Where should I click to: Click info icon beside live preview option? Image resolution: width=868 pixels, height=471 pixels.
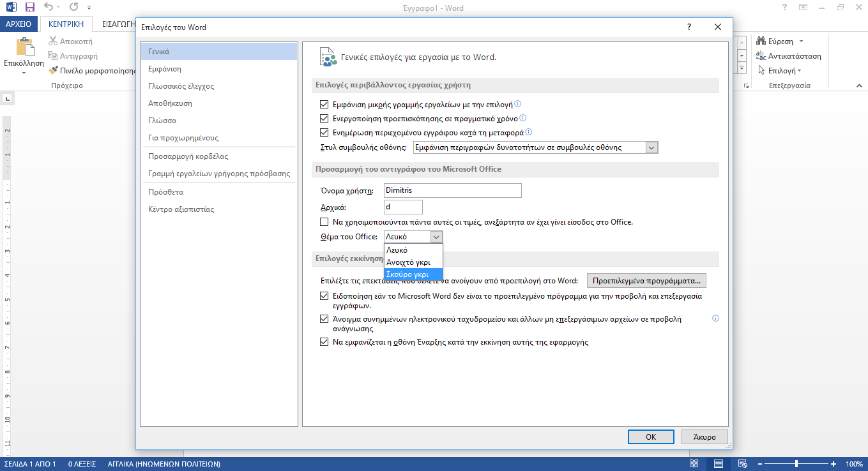pyautogui.click(x=523, y=118)
